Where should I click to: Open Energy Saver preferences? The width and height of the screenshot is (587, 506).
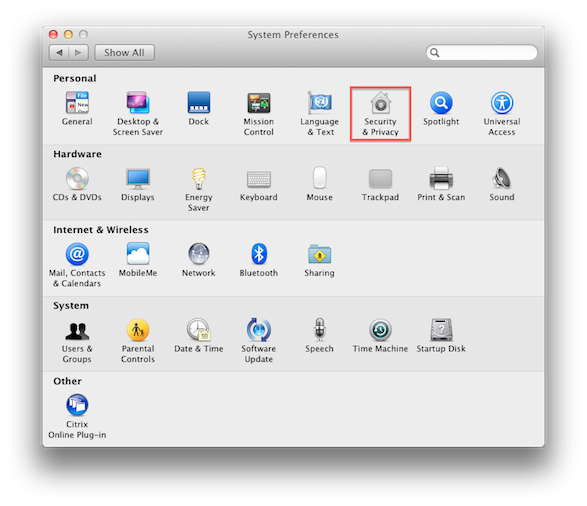click(x=199, y=189)
